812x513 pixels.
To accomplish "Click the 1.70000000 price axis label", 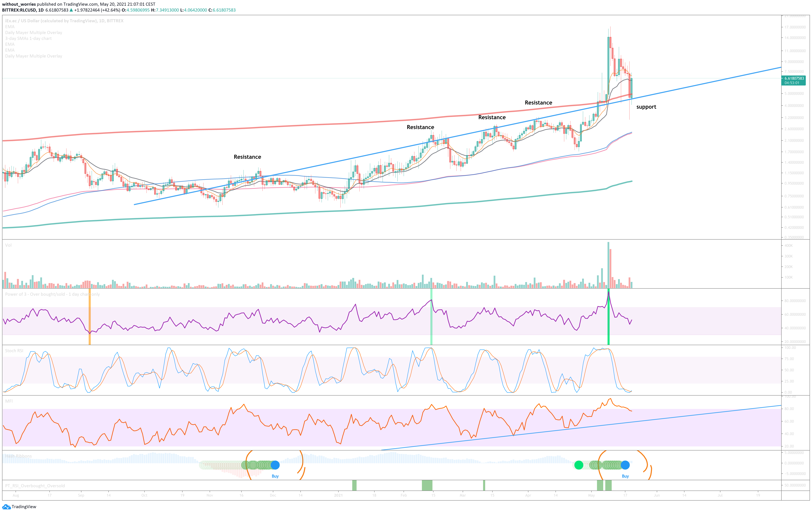I will coord(794,152).
